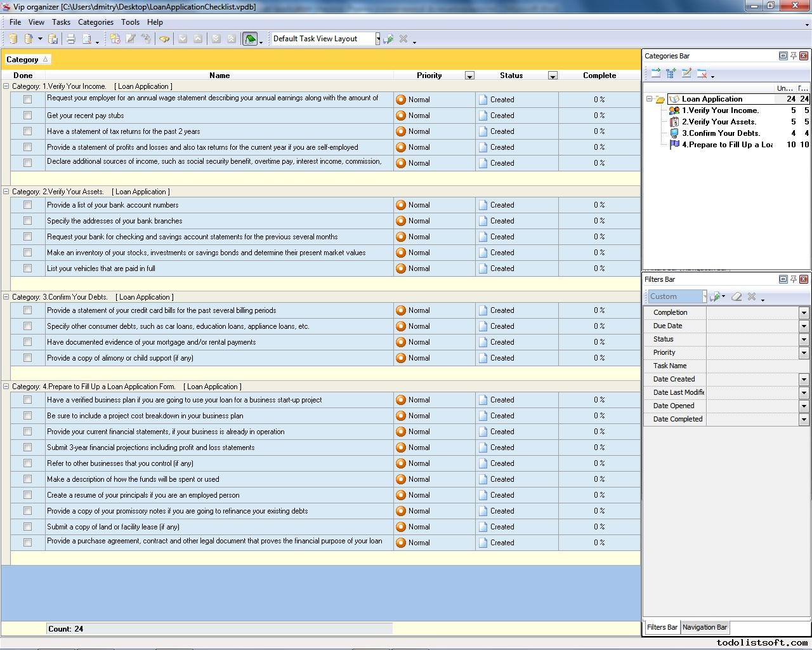Click the add subcategory tree icon
This screenshot has height=650, width=812.
click(x=671, y=74)
